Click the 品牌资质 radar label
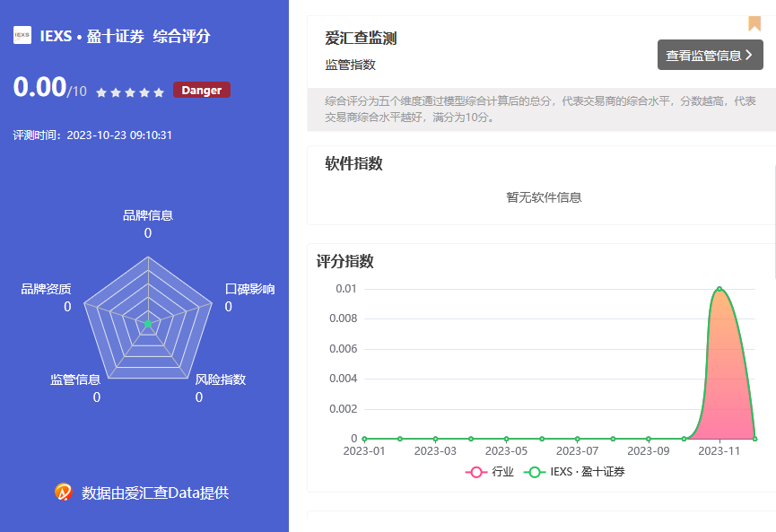 pyautogui.click(x=46, y=289)
